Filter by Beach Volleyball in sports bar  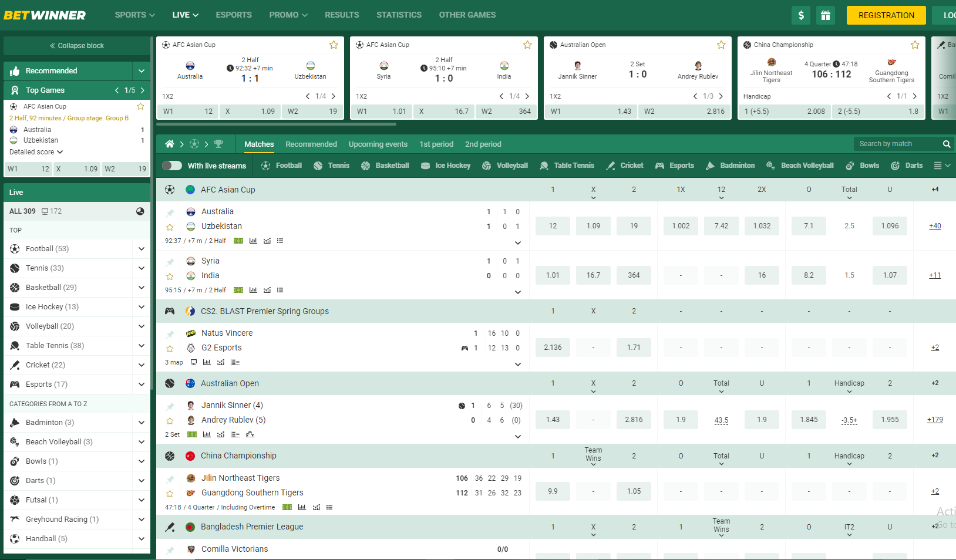tap(800, 166)
